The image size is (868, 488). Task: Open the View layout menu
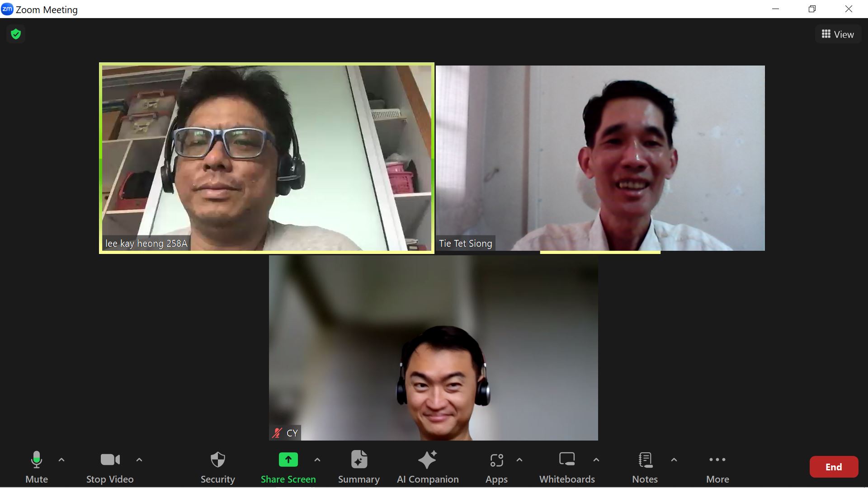pyautogui.click(x=838, y=34)
